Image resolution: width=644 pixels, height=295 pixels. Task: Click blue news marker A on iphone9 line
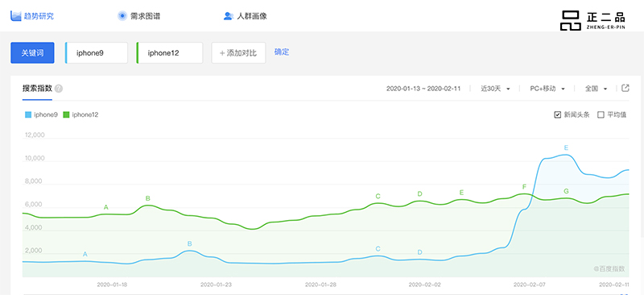click(x=85, y=254)
